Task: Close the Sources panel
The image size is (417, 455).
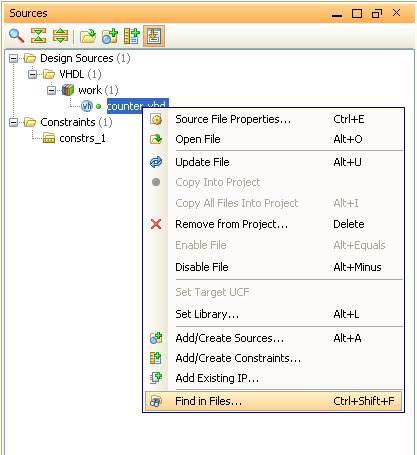Action: coord(396,13)
